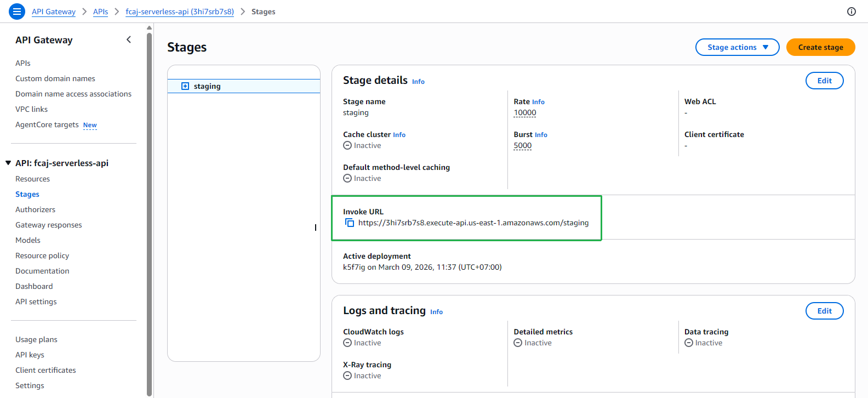The height and width of the screenshot is (398, 868).
Task: Open API settings in sidebar
Action: [x=36, y=302]
